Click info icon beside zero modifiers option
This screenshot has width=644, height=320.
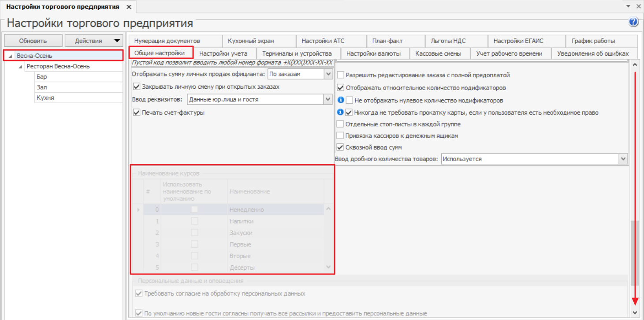tap(340, 100)
